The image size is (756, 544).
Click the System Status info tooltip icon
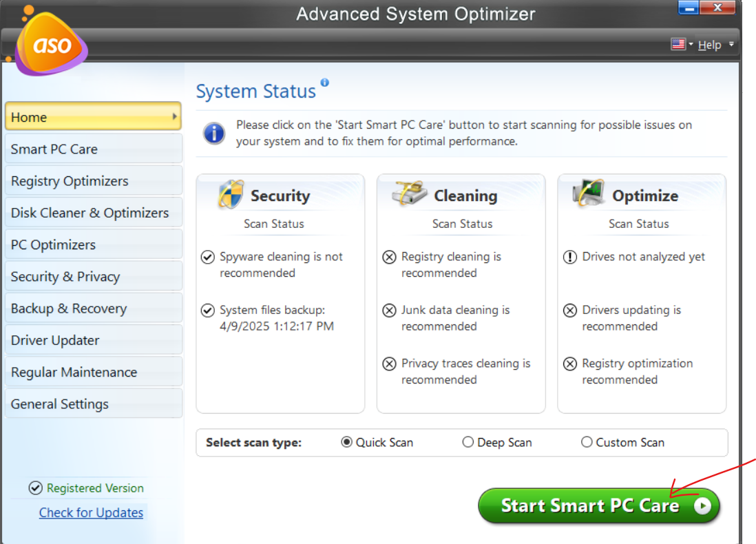[x=325, y=83]
